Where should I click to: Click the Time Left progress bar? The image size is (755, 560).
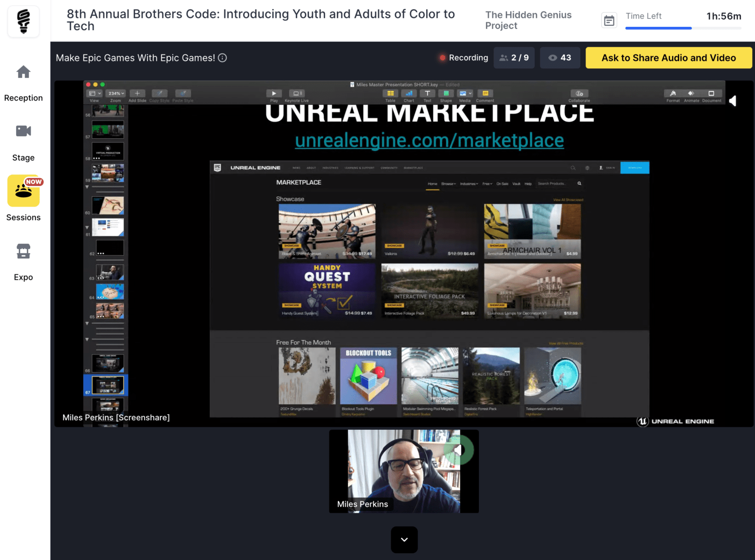683,28
